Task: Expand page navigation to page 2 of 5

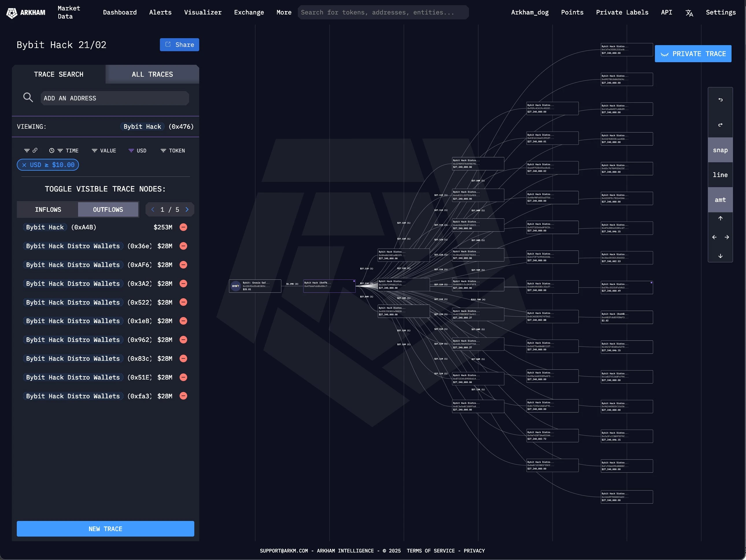Action: tap(188, 209)
